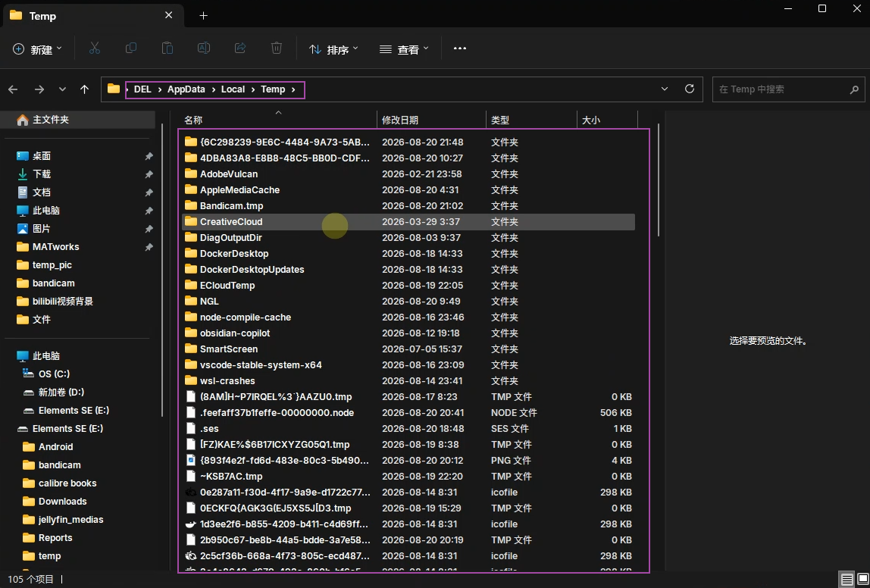The image size is (870, 588).
Task: Click the Rename icon in toolbar
Action: (x=204, y=48)
